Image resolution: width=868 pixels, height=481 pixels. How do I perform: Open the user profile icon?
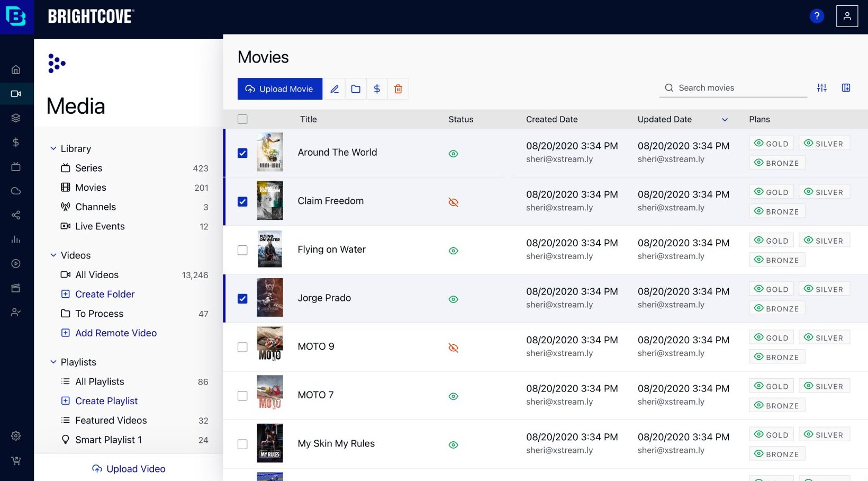(x=847, y=16)
